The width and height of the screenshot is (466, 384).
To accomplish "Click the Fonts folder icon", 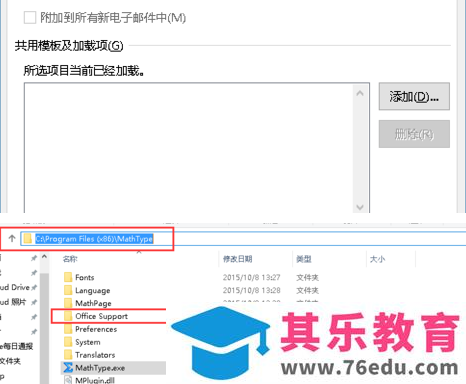I will pos(68,277).
